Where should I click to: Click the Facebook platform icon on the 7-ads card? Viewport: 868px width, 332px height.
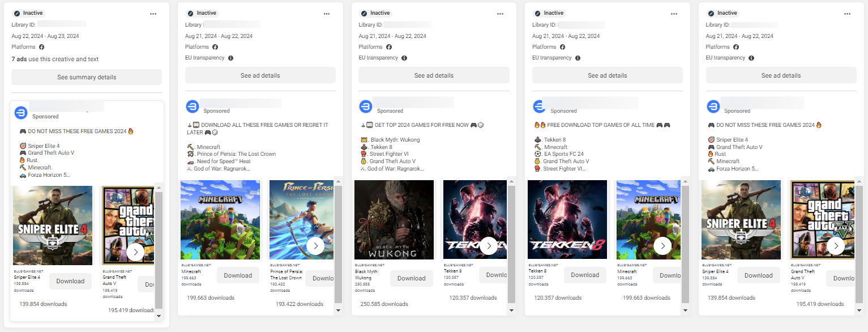pyautogui.click(x=41, y=47)
